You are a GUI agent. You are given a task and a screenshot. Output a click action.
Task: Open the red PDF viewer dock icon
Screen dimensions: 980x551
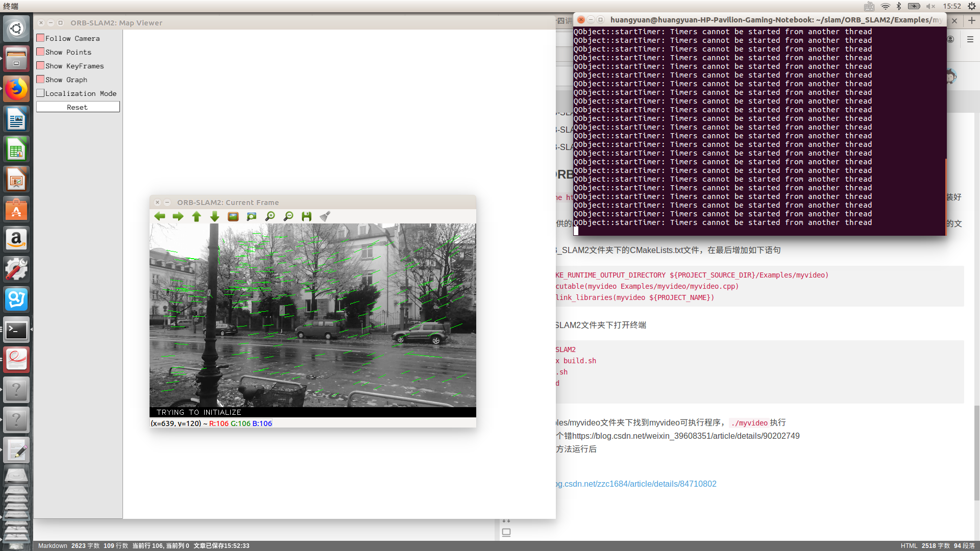click(x=16, y=360)
